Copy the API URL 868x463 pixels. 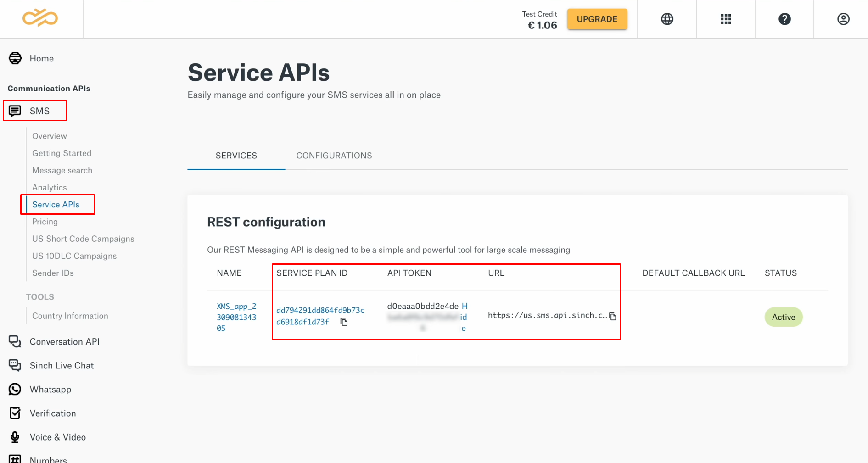pos(612,316)
